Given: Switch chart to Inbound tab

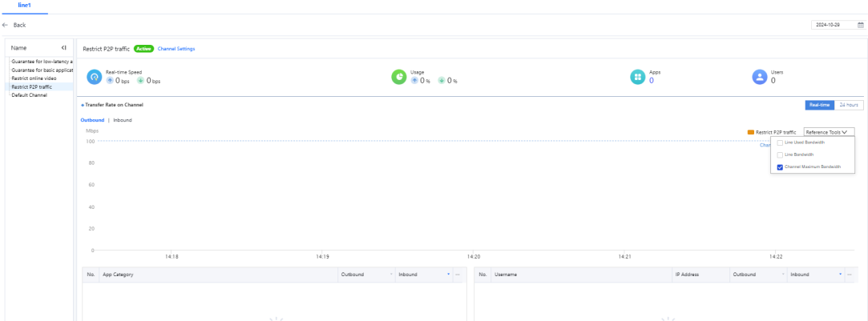Looking at the screenshot, I should pyautogui.click(x=122, y=120).
